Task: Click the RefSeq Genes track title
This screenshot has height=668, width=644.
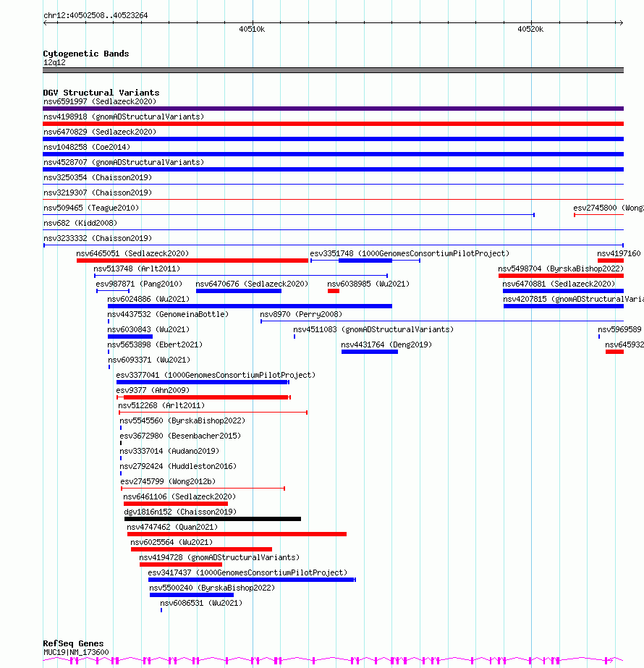Action: pos(73,643)
